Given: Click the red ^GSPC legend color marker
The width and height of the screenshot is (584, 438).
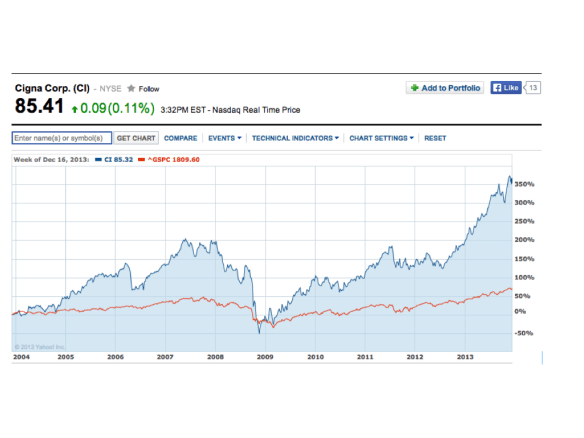Looking at the screenshot, I should point(141,160).
